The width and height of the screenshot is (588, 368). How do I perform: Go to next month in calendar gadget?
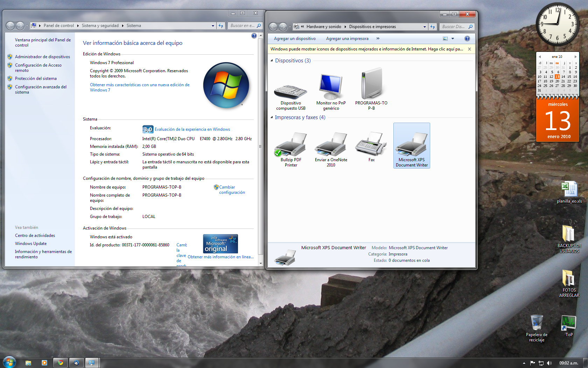(x=575, y=56)
